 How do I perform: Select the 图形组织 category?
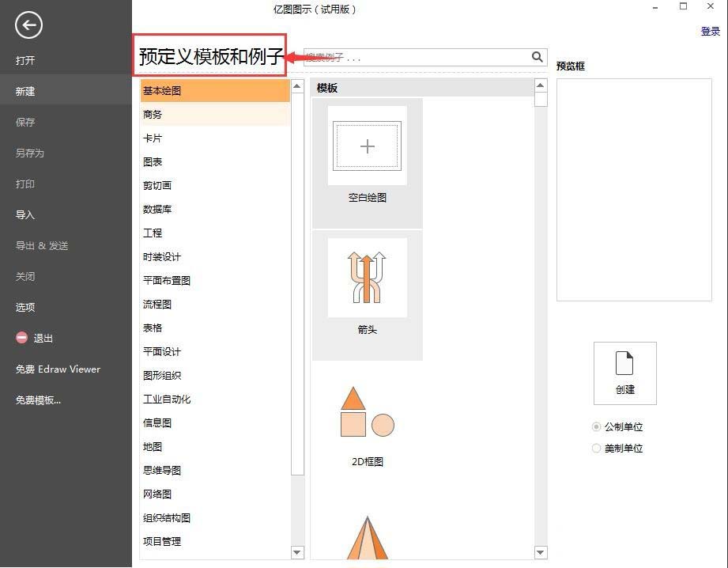tap(215, 375)
